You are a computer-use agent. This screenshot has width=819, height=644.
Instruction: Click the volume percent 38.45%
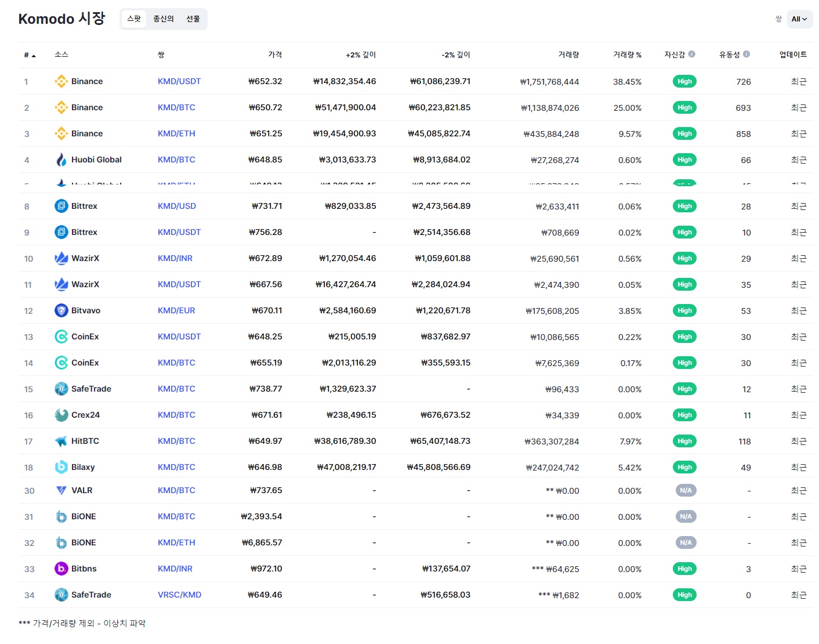point(627,82)
